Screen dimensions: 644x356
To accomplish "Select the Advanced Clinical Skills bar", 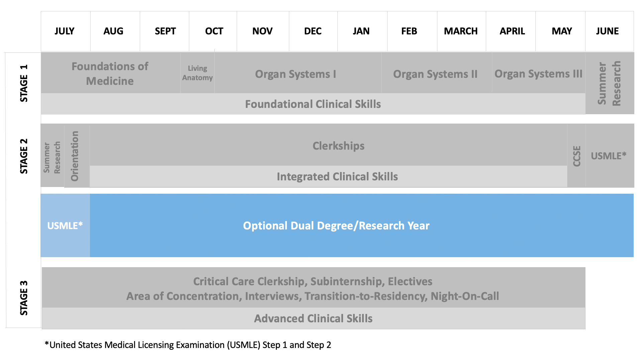I will pos(313,318).
